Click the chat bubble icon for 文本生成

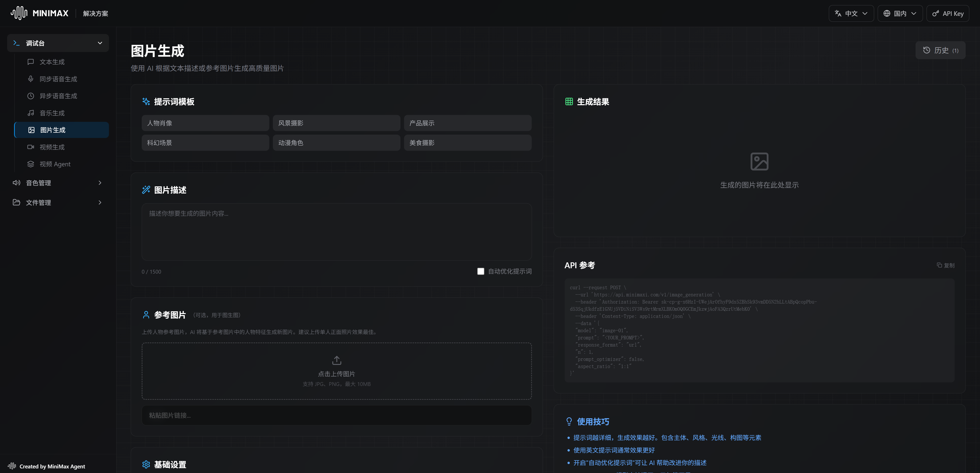(31, 62)
